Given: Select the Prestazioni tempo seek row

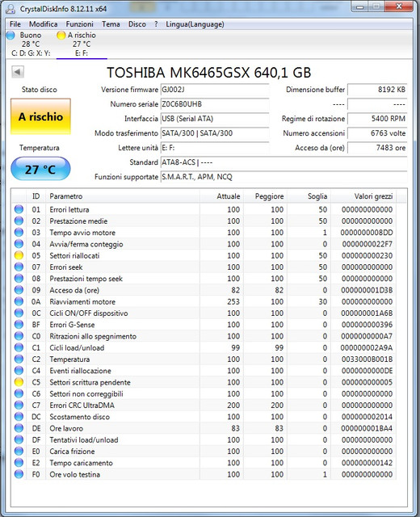Looking at the screenshot, I should pos(204,279).
